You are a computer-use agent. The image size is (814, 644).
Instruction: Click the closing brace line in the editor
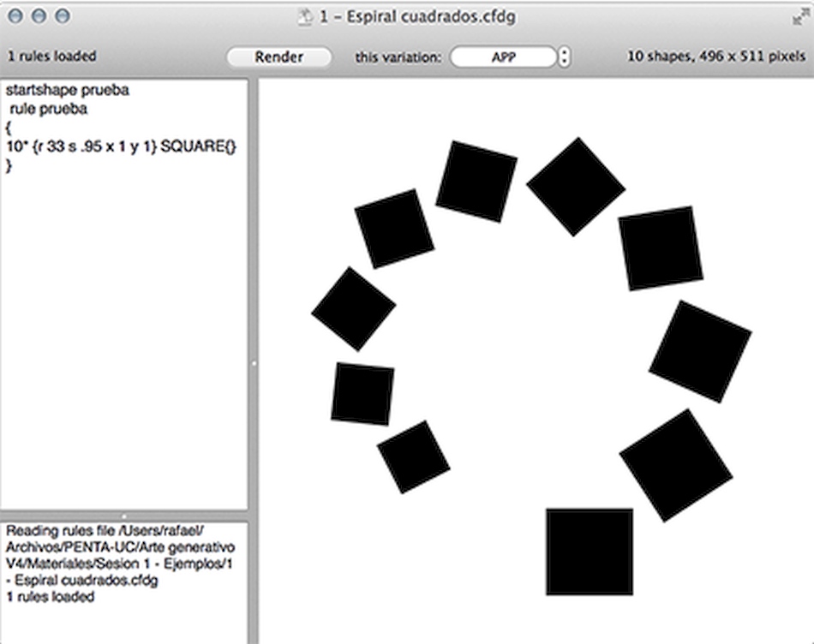[9, 165]
